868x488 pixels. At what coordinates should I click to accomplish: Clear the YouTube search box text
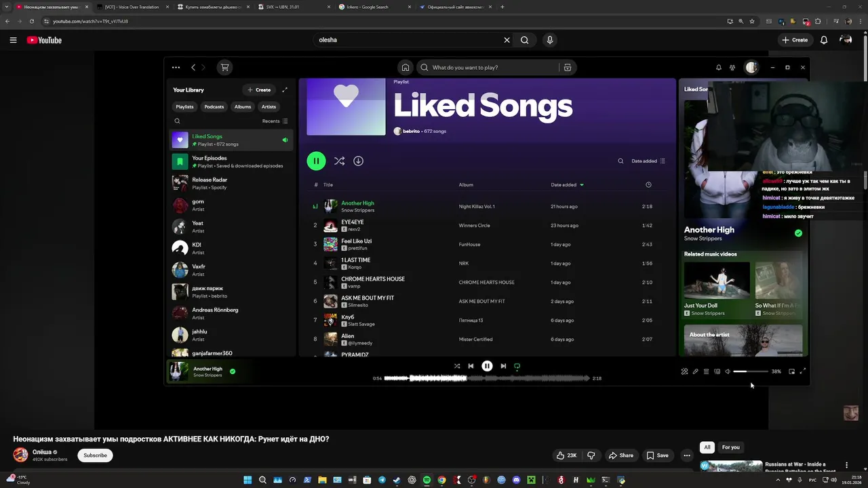pyautogui.click(x=507, y=40)
